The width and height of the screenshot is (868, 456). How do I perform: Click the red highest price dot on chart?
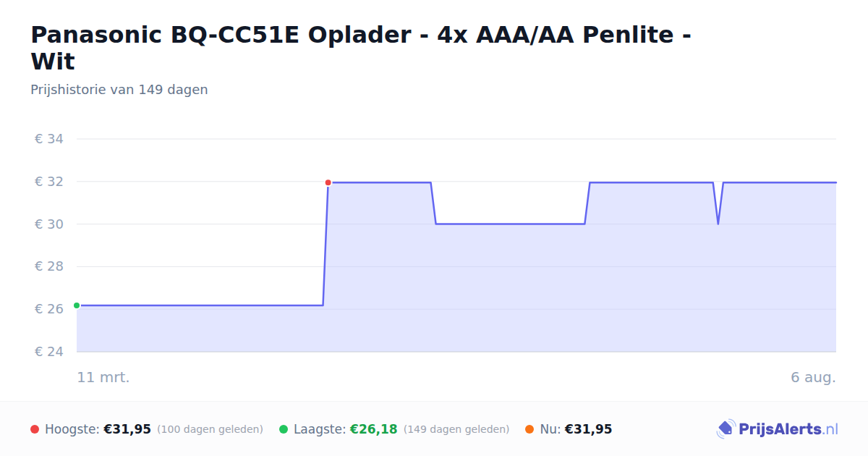[x=328, y=182]
